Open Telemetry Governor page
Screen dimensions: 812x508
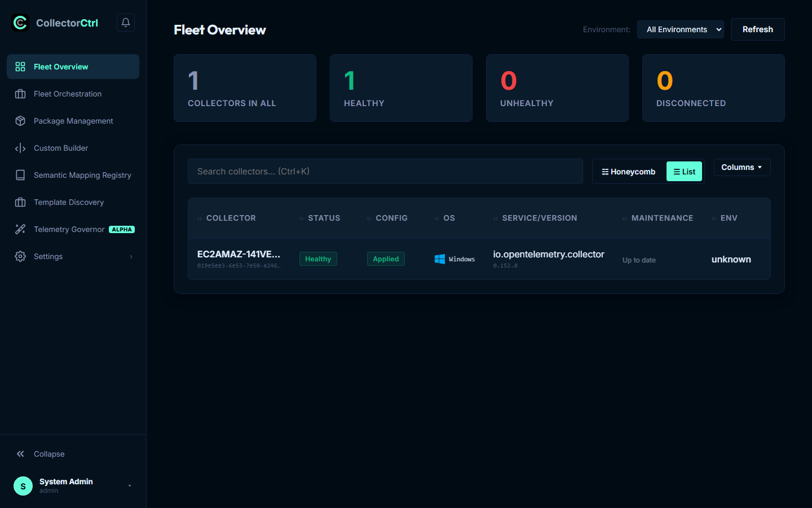(x=73, y=229)
